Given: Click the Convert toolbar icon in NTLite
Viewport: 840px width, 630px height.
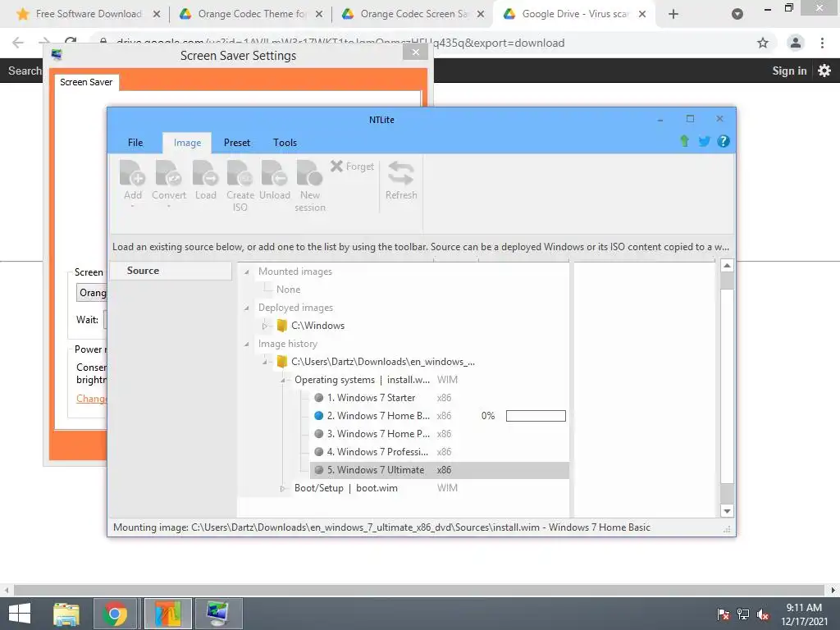Looking at the screenshot, I should tap(169, 184).
